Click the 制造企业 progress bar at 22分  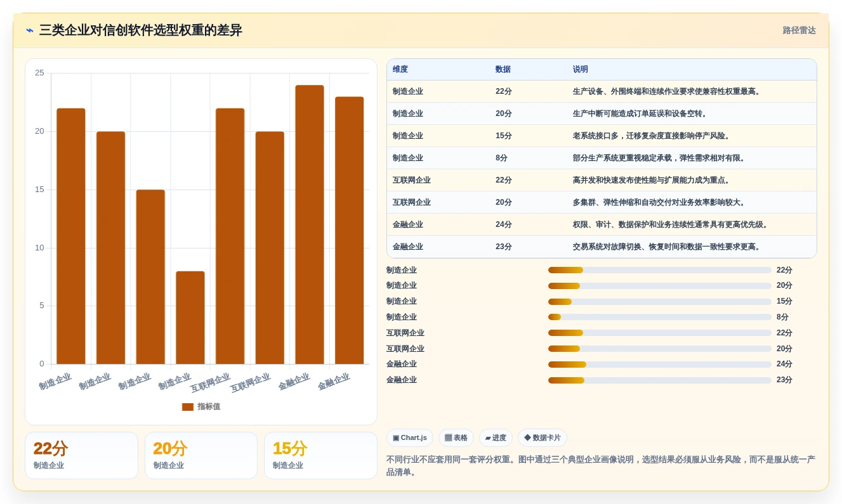[660, 270]
